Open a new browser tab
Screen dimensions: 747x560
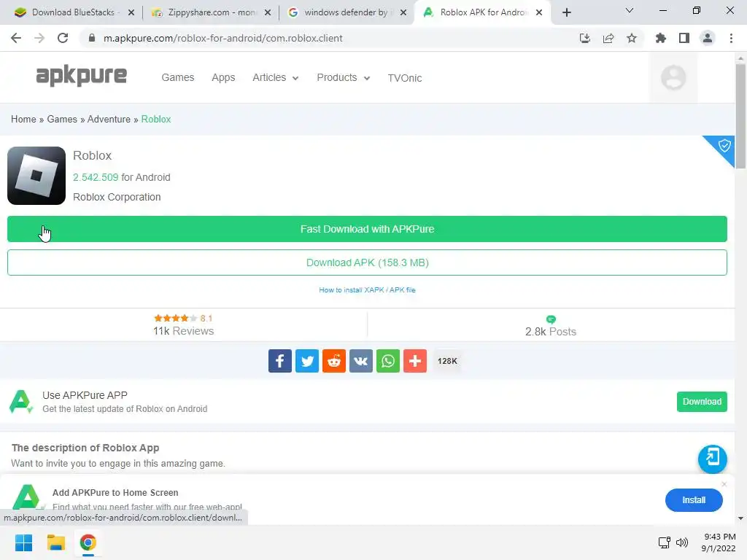pos(566,12)
